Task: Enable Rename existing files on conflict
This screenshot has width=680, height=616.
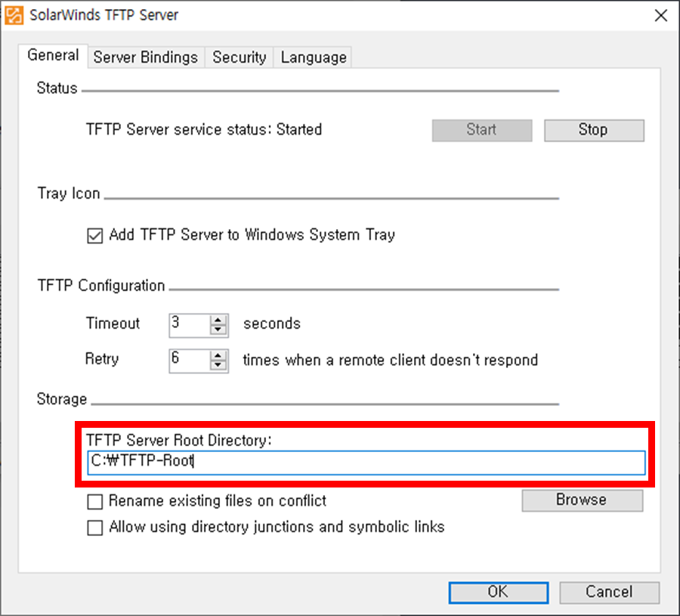Action: [x=95, y=502]
